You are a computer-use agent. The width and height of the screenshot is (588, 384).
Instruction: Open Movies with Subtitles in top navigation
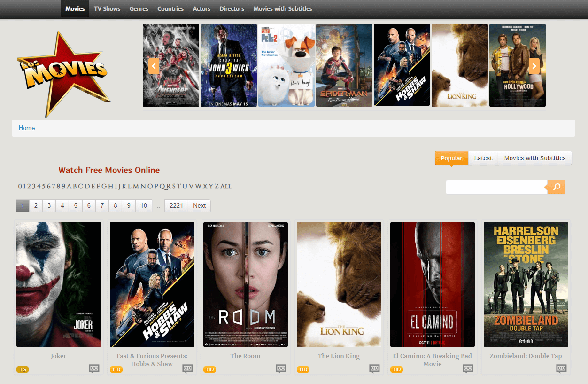[x=283, y=8]
